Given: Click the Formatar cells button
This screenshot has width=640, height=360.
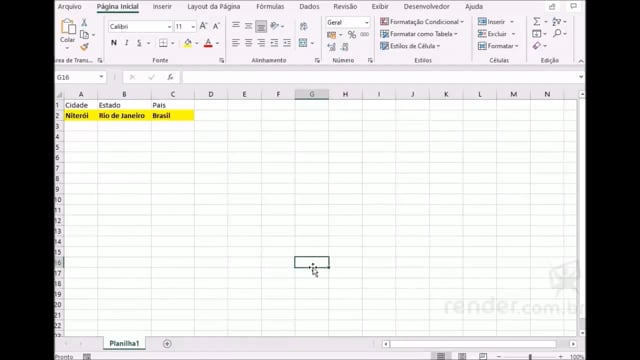Looking at the screenshot, I should tap(498, 46).
